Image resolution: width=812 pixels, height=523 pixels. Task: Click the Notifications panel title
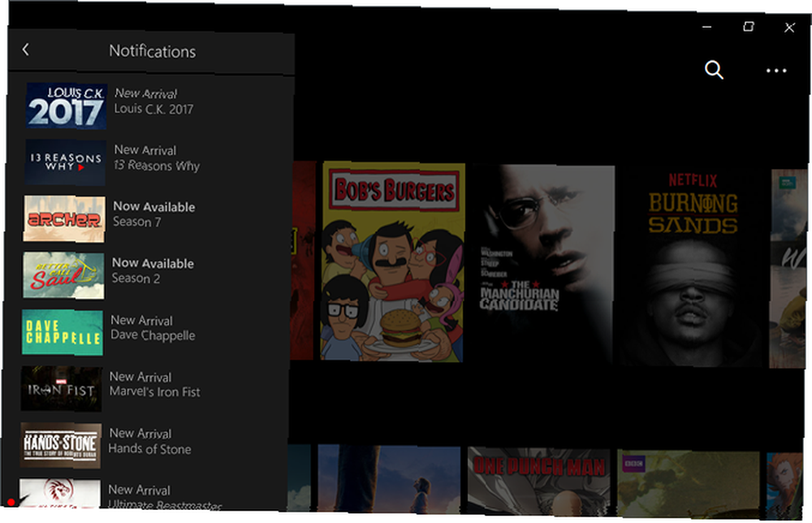[x=153, y=50]
